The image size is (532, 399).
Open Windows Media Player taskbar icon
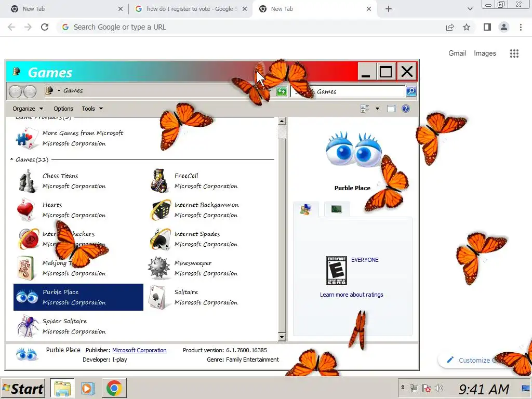pyautogui.click(x=87, y=388)
